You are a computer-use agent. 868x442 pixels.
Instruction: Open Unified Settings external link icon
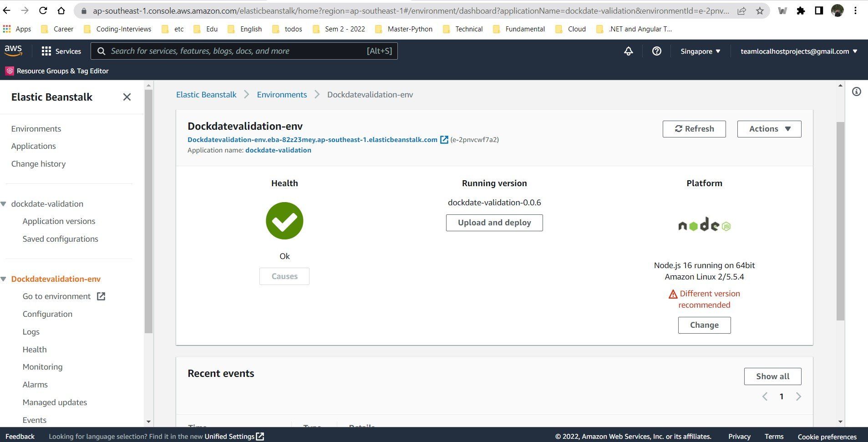[x=260, y=437]
